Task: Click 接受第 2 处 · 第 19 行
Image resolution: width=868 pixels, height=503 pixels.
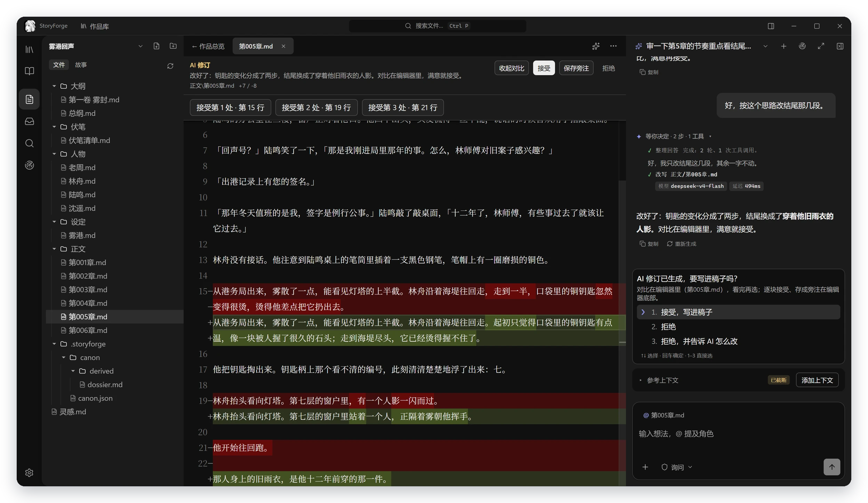Action: pos(316,107)
